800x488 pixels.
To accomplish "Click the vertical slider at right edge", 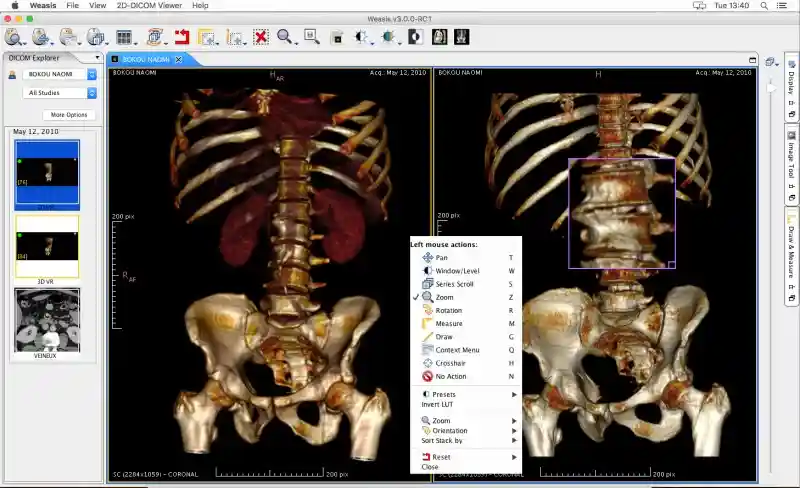I will [x=770, y=90].
